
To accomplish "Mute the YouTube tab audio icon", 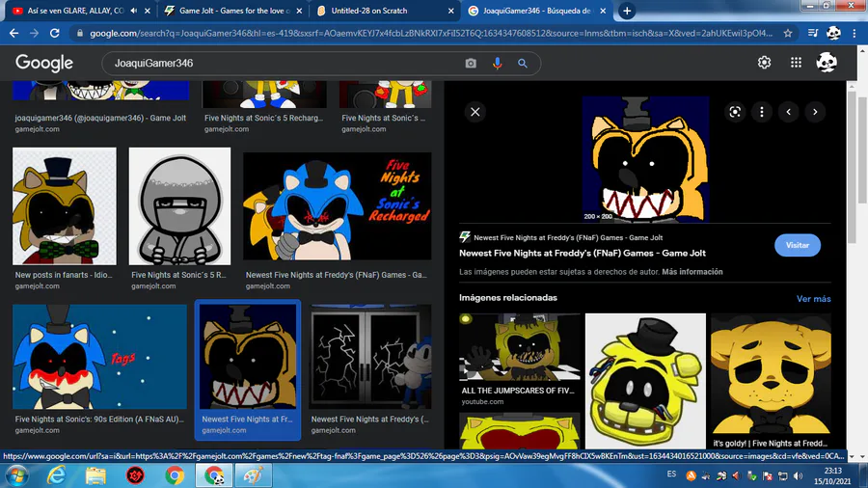I will pyautogui.click(x=133, y=11).
